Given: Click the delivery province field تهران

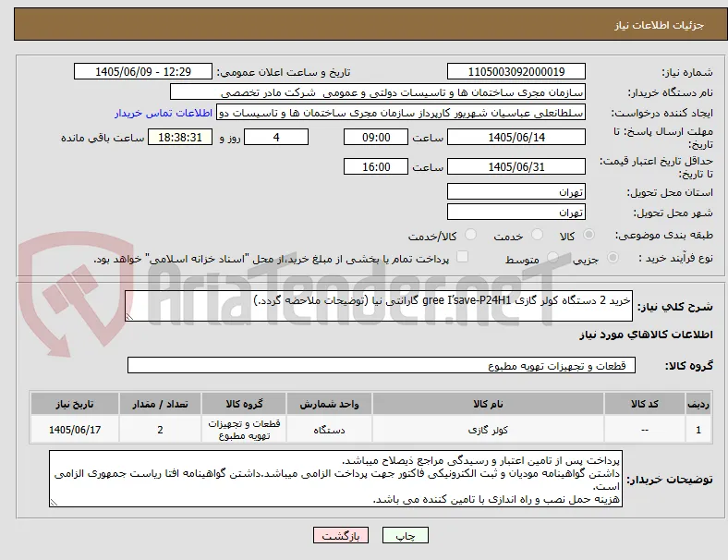Looking at the screenshot, I should (516, 191).
